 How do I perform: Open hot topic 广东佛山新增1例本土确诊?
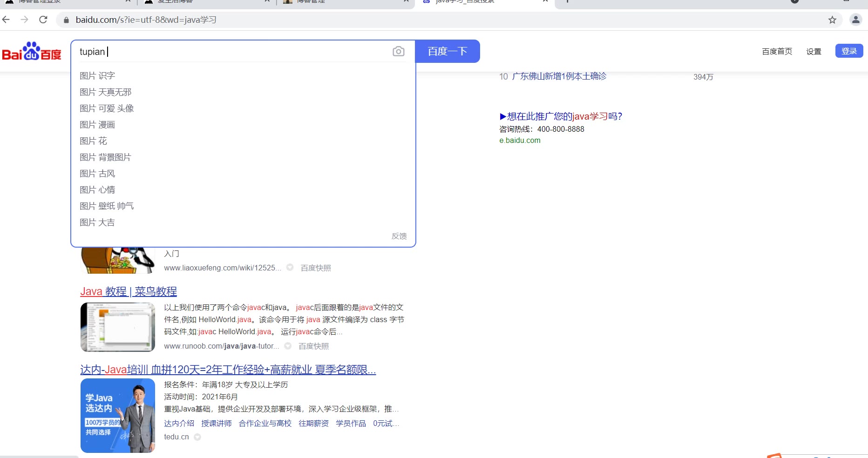559,76
